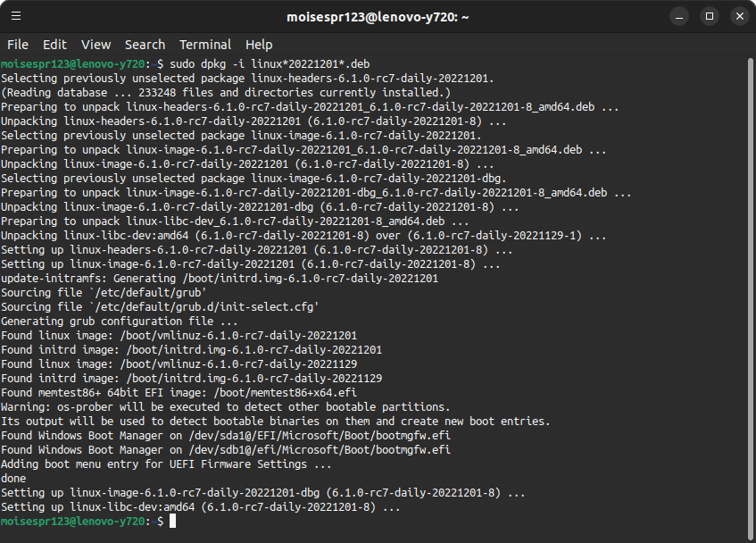Open the File menu
This screenshot has height=543, width=756.
pyautogui.click(x=18, y=45)
